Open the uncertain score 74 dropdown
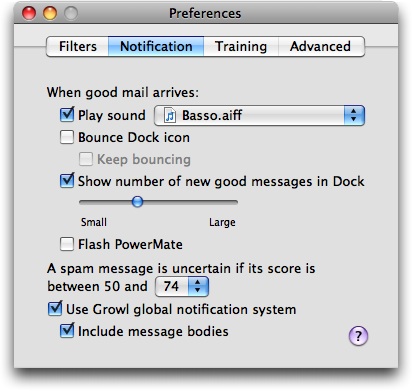 (182, 286)
